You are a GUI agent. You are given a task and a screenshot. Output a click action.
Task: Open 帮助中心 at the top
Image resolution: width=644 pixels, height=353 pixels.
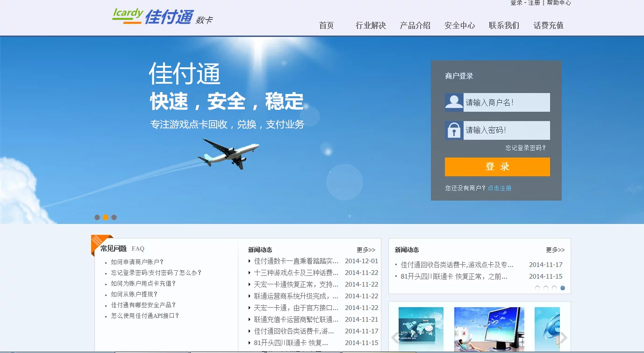(x=559, y=2)
